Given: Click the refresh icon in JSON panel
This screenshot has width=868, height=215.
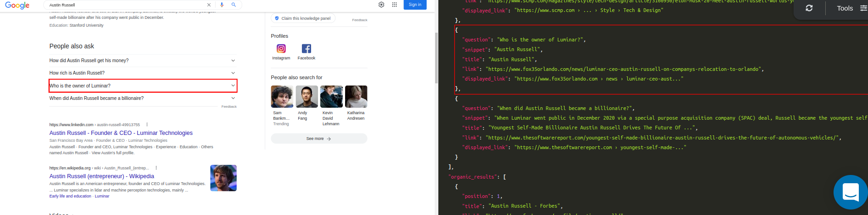Looking at the screenshot, I should (809, 8).
